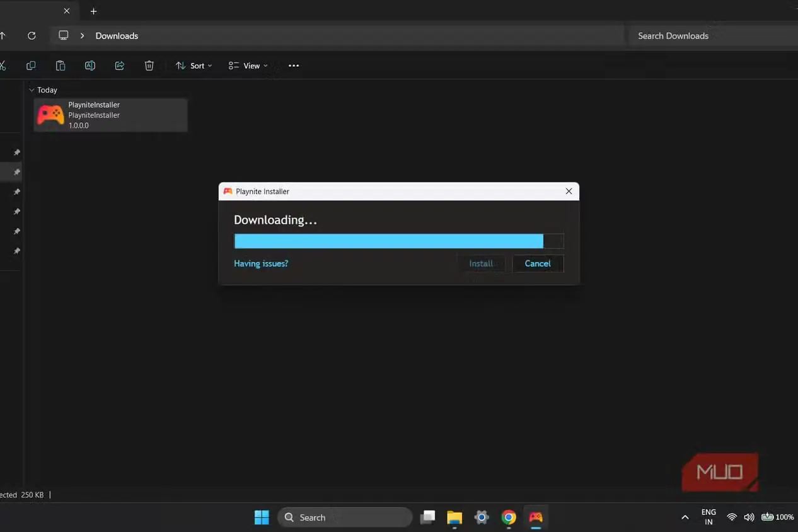Open the See more (three dots) menu

[294, 66]
